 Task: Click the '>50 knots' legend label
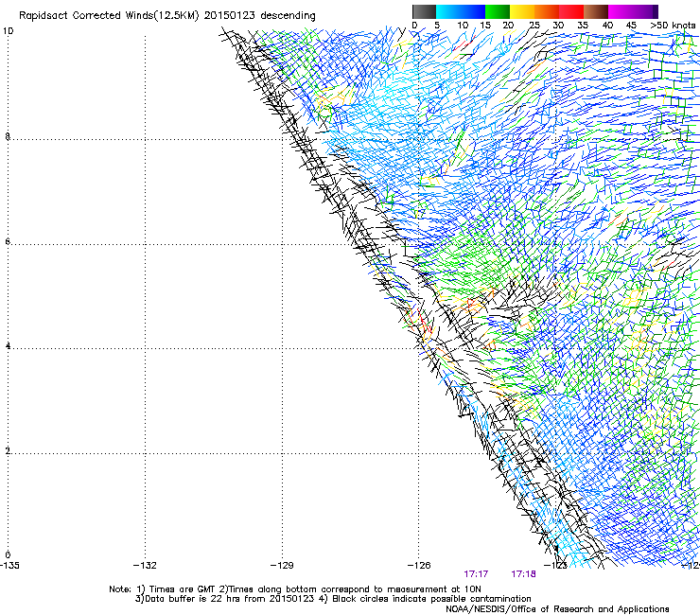(673, 26)
